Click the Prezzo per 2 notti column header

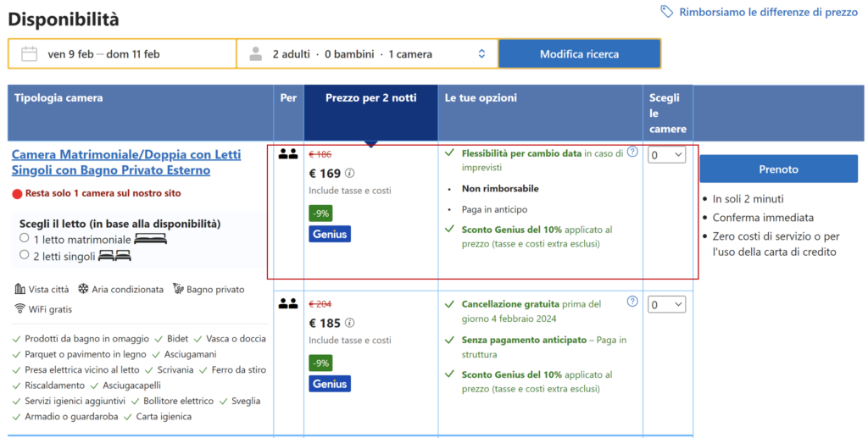point(370,98)
